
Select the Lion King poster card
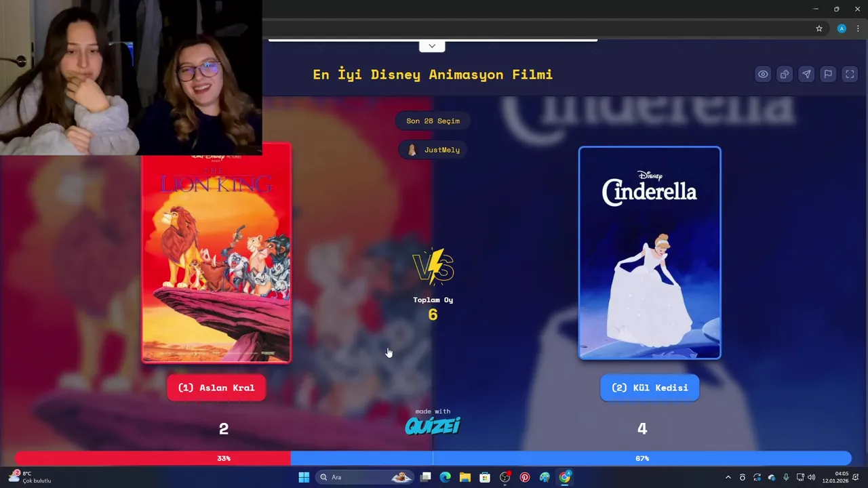coord(216,252)
